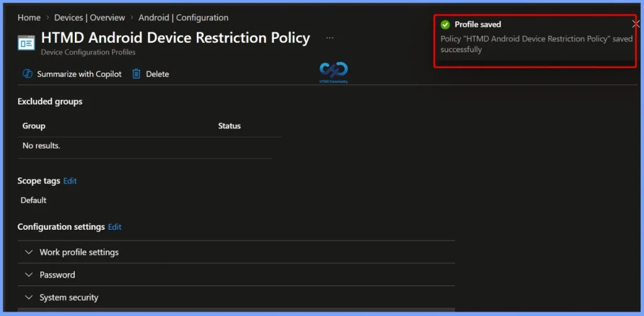The width and height of the screenshot is (644, 316).
Task: Edit the Configuration settings
Action: 114,227
